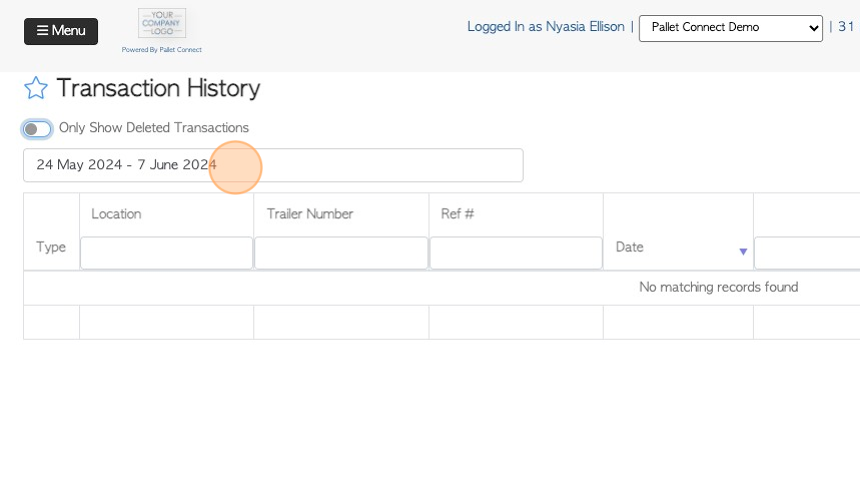Click the Ref # column header

(x=457, y=214)
